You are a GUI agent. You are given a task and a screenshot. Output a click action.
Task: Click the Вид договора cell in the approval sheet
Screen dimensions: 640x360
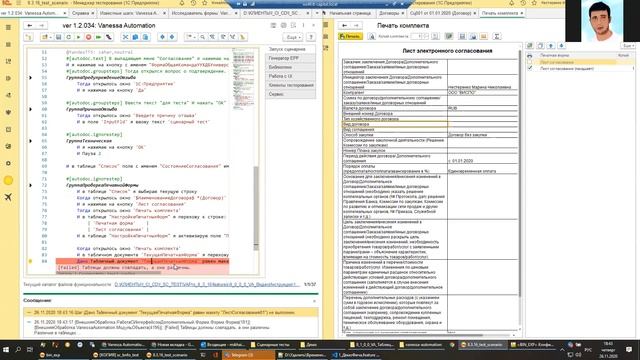[395, 124]
